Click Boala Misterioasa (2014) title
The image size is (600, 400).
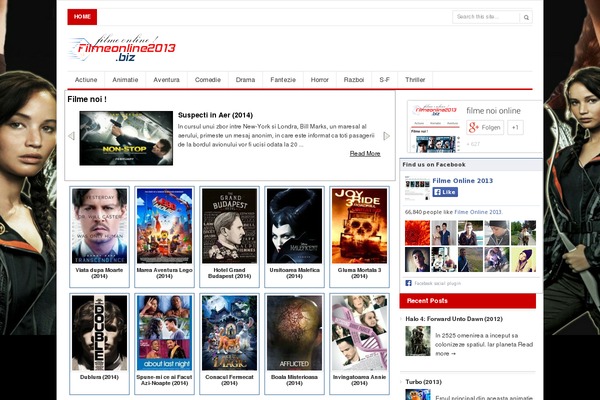pyautogui.click(x=295, y=380)
